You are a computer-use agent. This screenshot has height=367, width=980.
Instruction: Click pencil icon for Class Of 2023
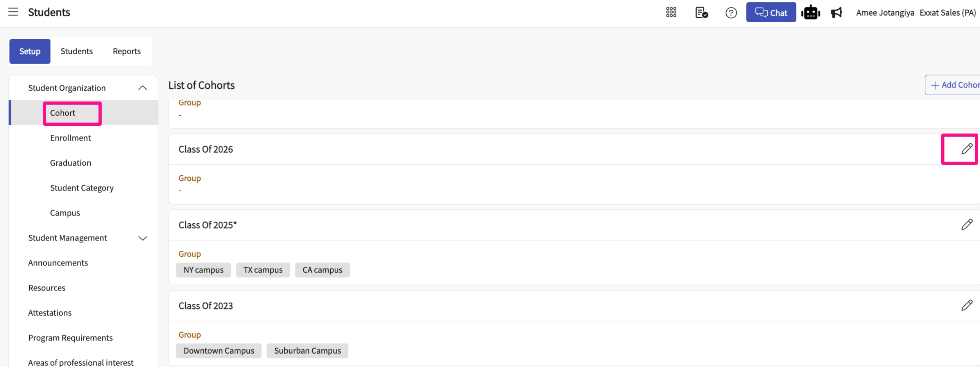(967, 305)
